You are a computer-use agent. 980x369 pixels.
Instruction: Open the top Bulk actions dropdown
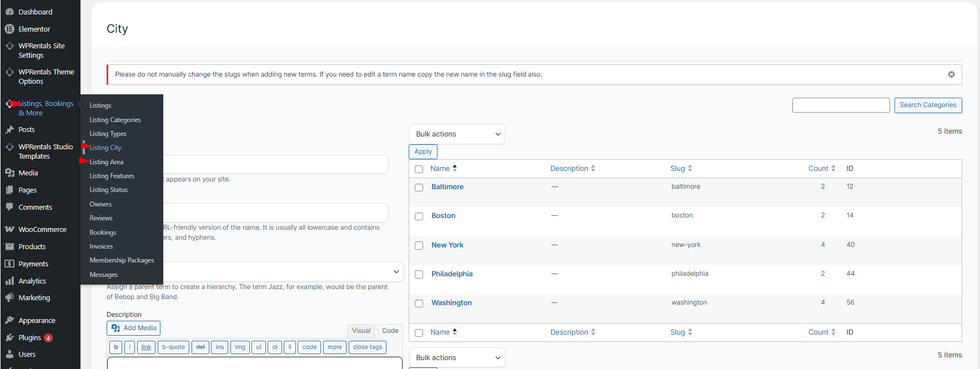coord(457,134)
